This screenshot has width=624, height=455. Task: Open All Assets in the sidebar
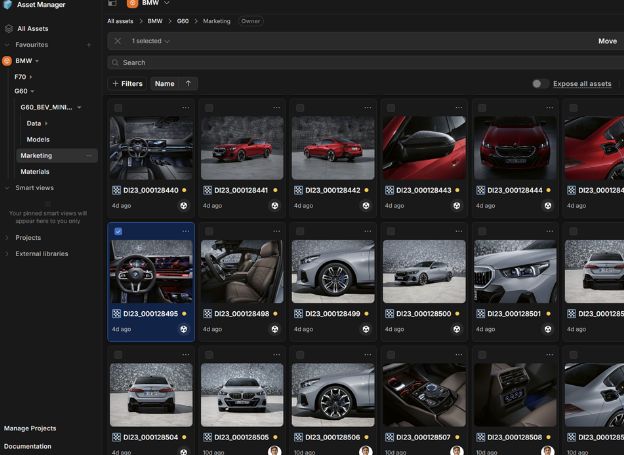click(33, 29)
